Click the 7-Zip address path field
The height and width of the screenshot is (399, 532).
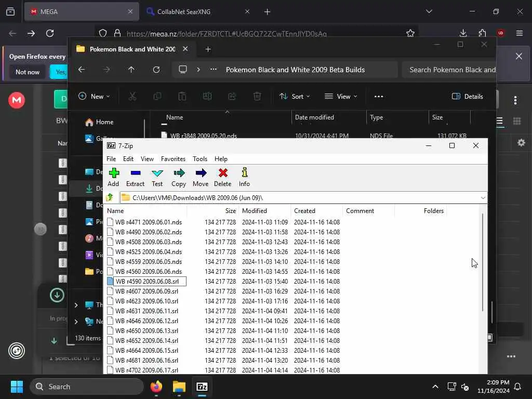click(300, 197)
